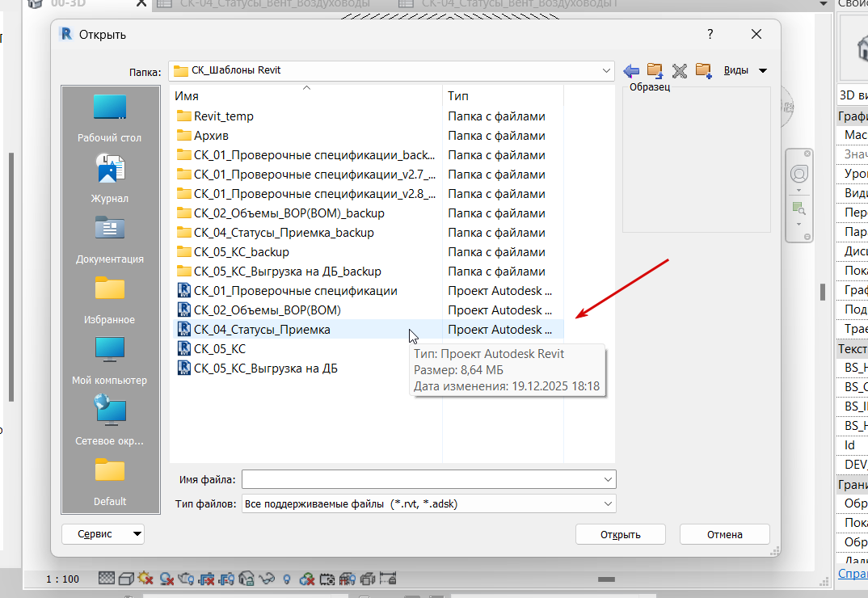This screenshot has width=868, height=598.
Task: Create a new folder with the folder icon
Action: (704, 70)
